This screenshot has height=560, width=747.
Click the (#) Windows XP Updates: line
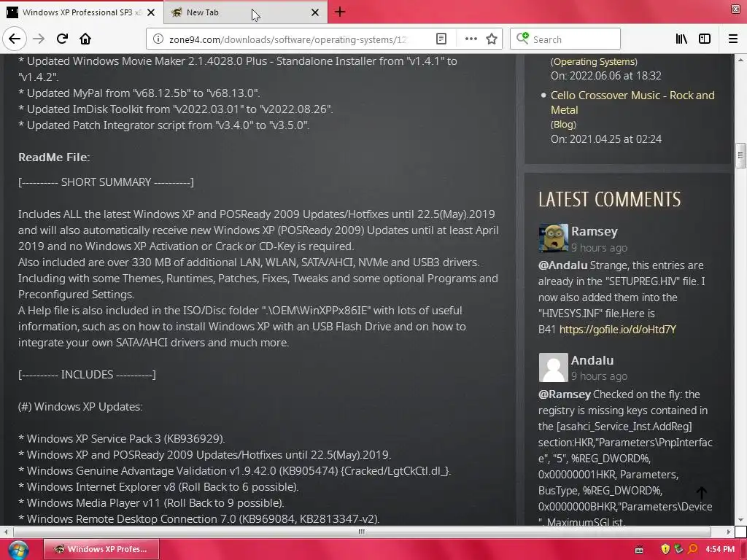click(x=80, y=407)
